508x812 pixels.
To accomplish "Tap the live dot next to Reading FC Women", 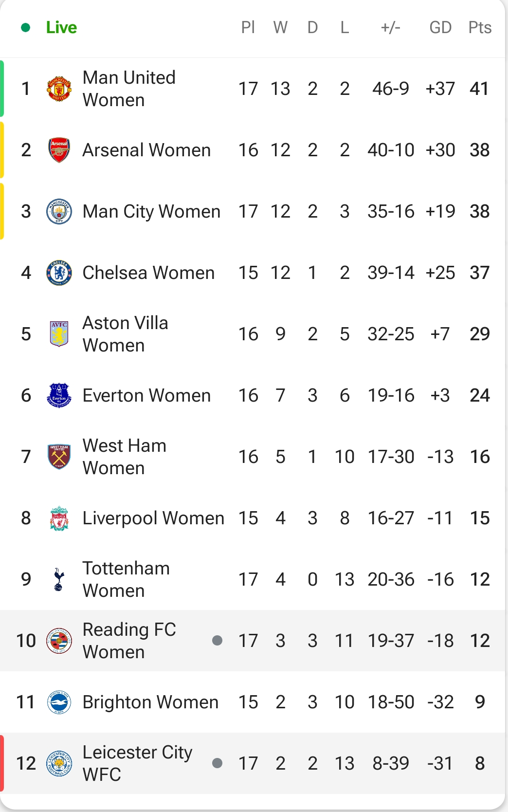I will pyautogui.click(x=218, y=641).
